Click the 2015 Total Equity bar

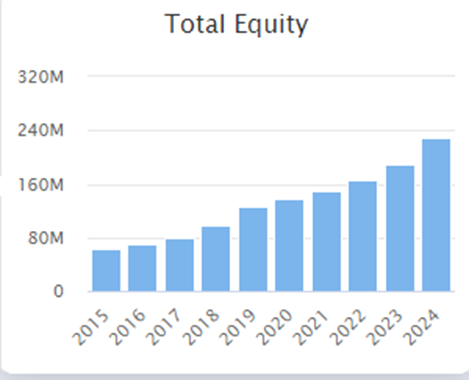tap(106, 271)
